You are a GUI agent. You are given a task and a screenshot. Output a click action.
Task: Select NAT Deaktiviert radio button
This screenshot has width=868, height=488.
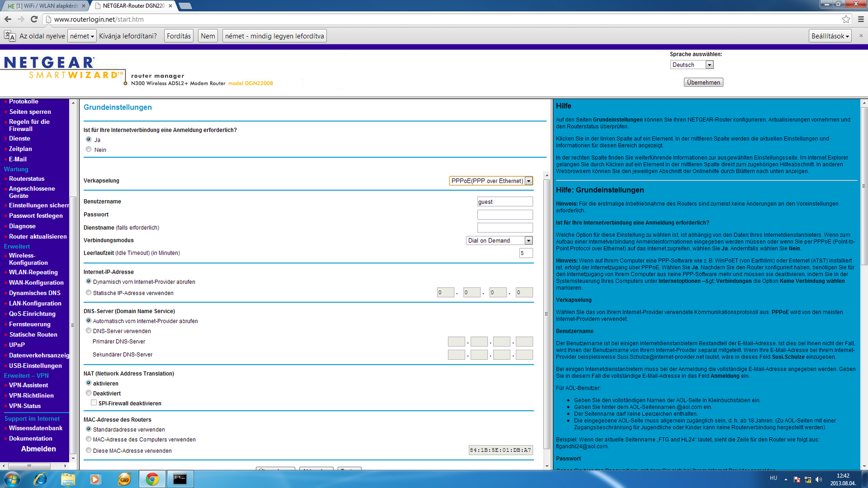[89, 393]
